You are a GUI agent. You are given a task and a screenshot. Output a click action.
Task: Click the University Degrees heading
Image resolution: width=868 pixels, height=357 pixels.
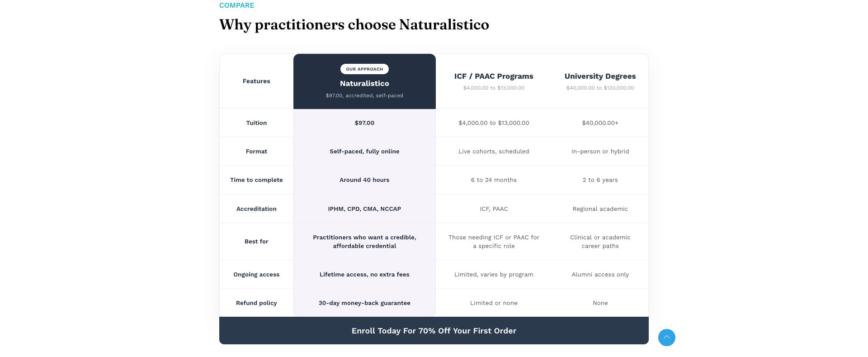point(600,76)
